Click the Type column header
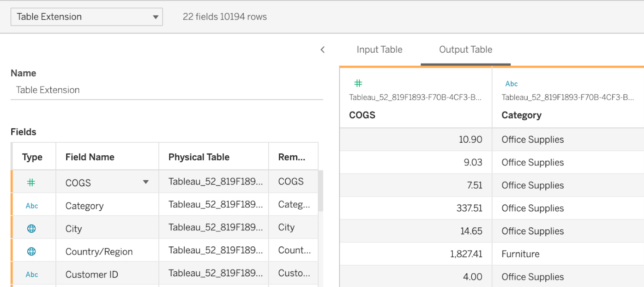 click(32, 157)
